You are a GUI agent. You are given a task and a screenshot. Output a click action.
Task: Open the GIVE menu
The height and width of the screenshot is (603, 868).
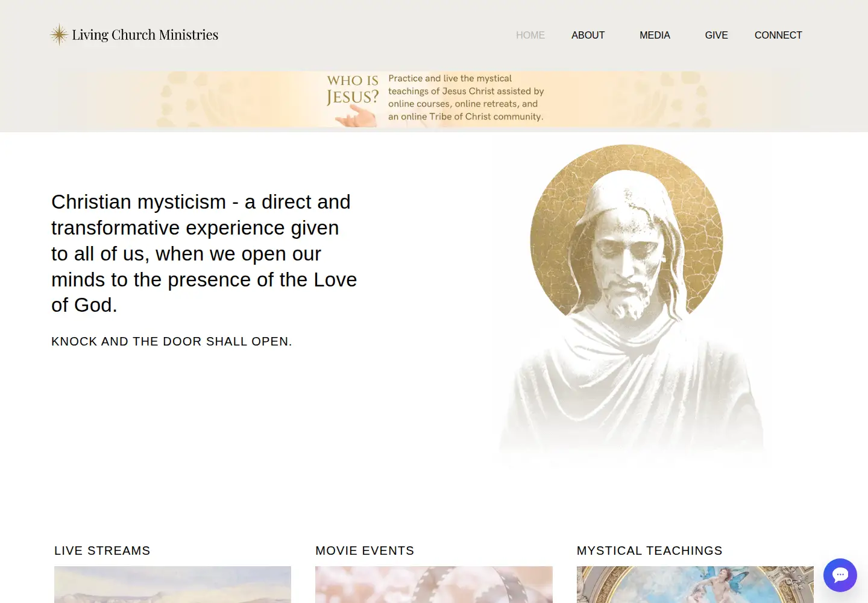point(716,35)
